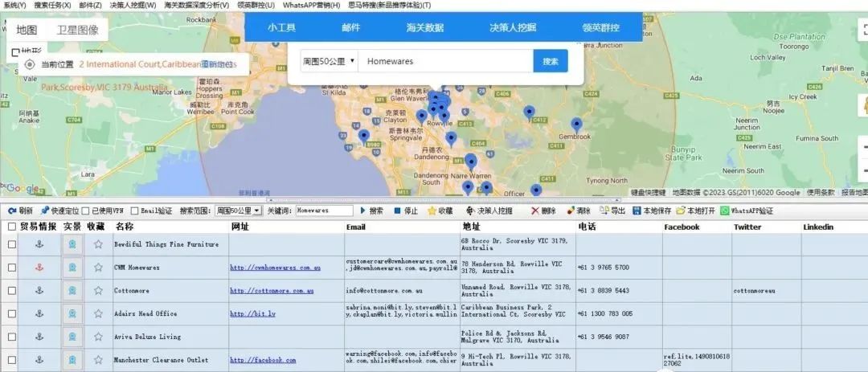The height and width of the screenshot is (372, 868).
Task: Click the refresh (刷新) toolbar icon
Action: (x=11, y=211)
